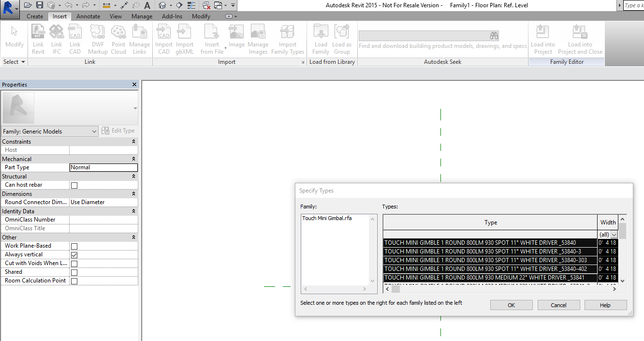Open the Default 3D View house icon
The height and width of the screenshot is (341, 644).
162,5
